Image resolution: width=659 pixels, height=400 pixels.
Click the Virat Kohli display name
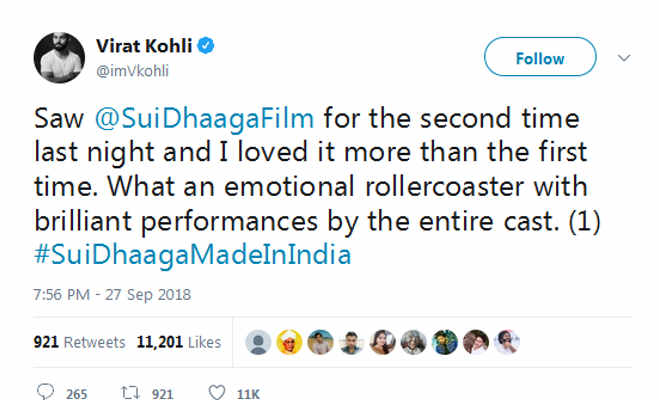145,46
